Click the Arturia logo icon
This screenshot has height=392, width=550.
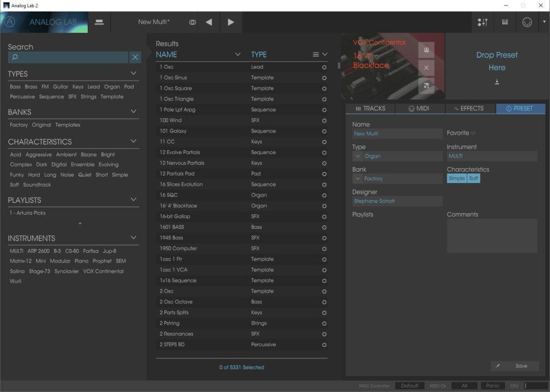pyautogui.click(x=10, y=21)
